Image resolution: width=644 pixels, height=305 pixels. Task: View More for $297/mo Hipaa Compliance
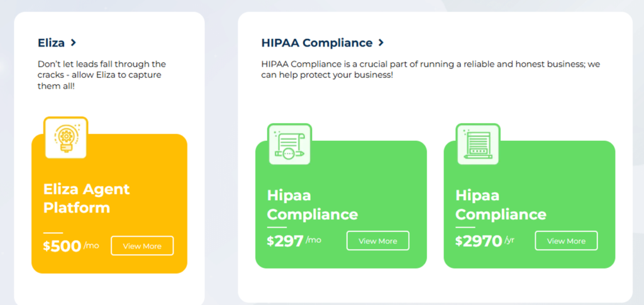pyautogui.click(x=378, y=241)
